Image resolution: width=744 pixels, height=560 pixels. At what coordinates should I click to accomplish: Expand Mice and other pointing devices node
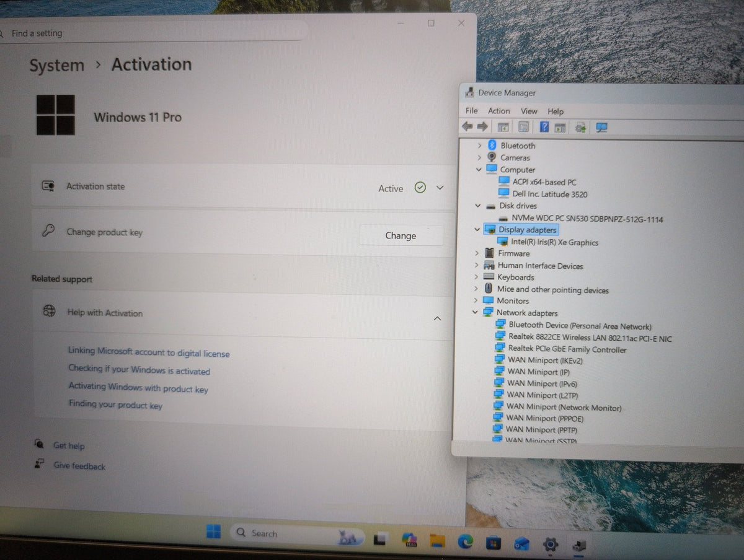coord(476,289)
